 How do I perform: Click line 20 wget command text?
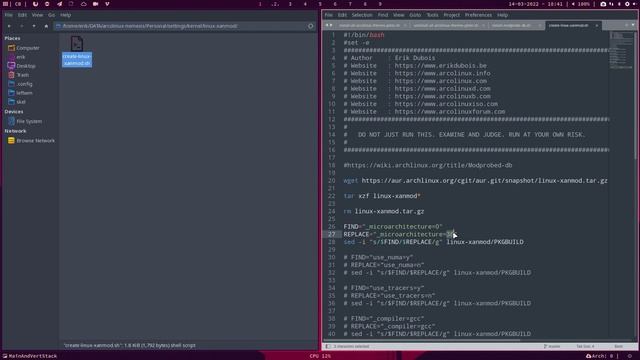tap(476, 180)
